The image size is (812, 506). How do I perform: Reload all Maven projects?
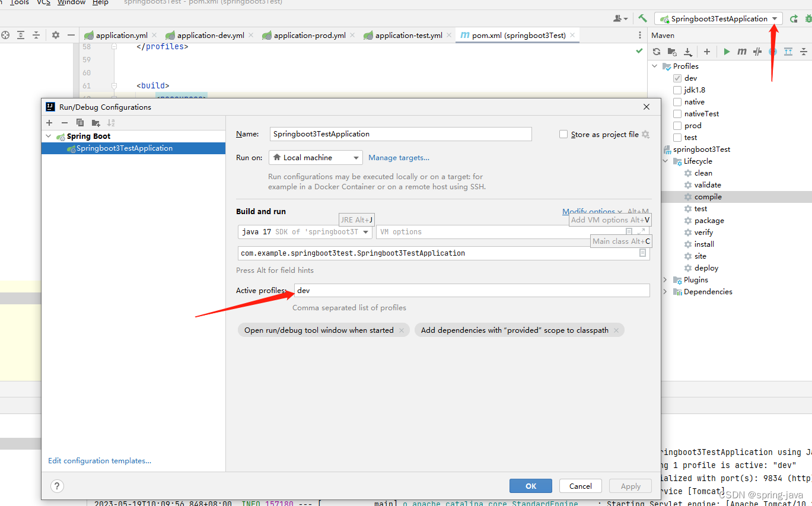click(x=657, y=52)
